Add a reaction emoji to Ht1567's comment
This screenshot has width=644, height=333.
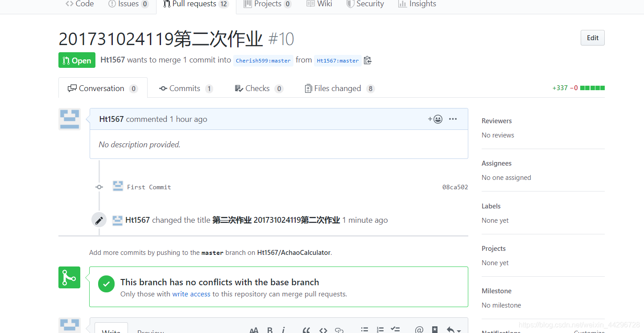click(435, 119)
